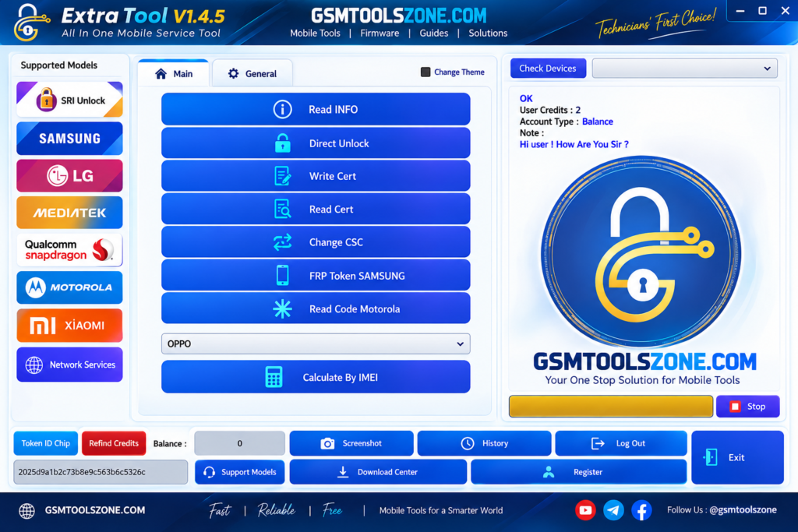This screenshot has height=532, width=798.
Task: Toggle the Change Theme checkbox
Action: [x=425, y=72]
